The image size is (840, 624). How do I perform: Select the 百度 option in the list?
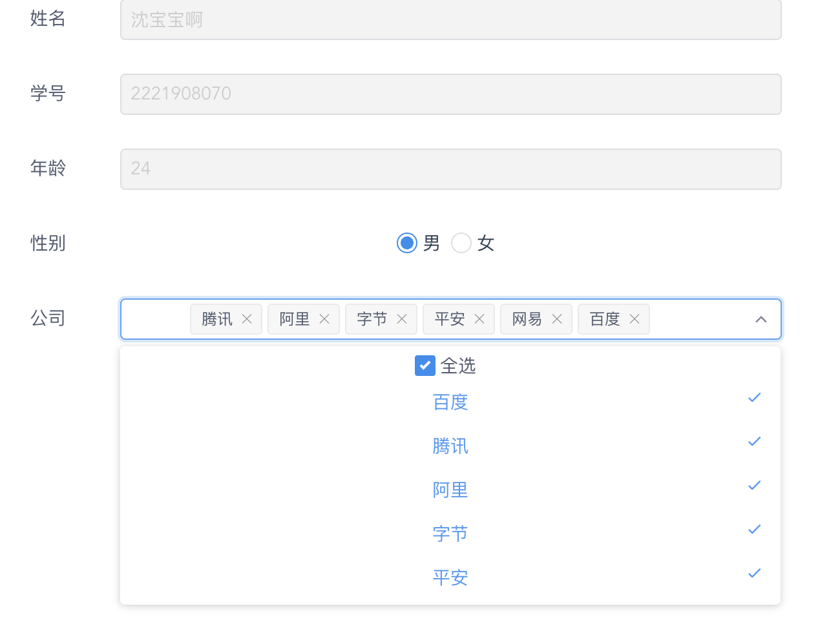point(450,402)
